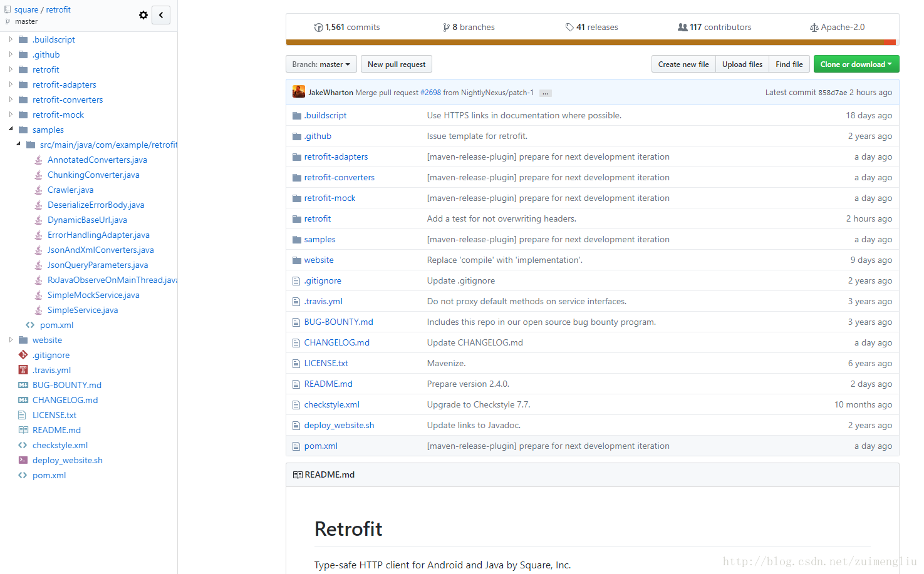This screenshot has width=924, height=574.
Task: Open pom.xml under the samples folder in the sidebar
Action: pyautogui.click(x=56, y=325)
